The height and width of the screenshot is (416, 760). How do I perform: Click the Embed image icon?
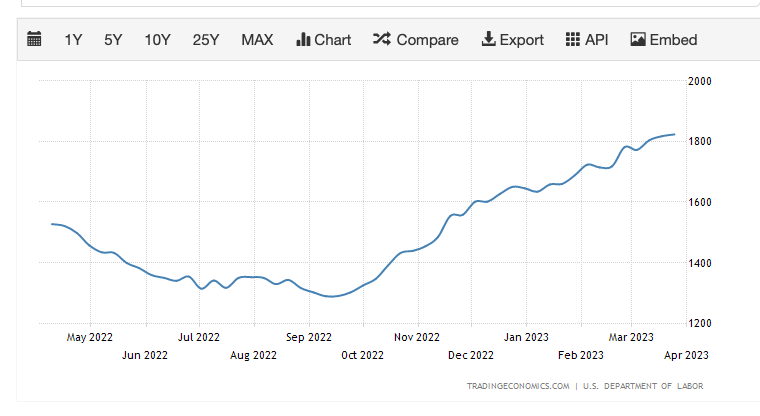637,40
